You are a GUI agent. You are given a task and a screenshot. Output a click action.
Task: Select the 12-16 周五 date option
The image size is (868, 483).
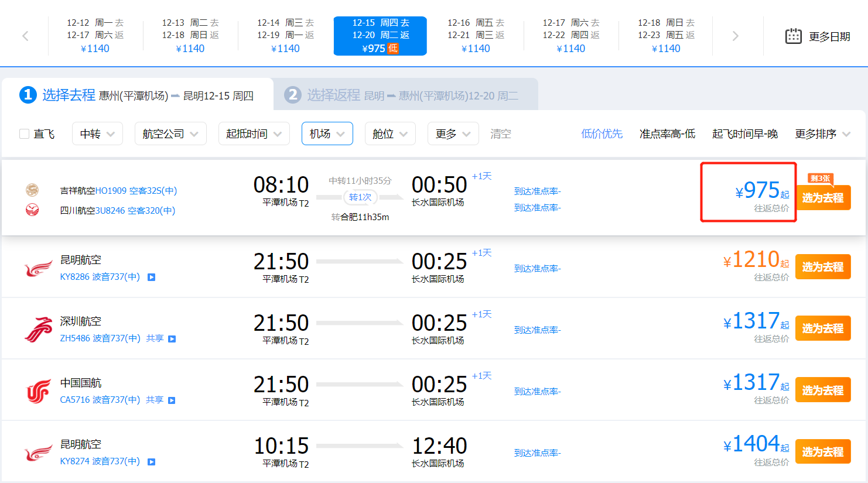click(x=476, y=36)
